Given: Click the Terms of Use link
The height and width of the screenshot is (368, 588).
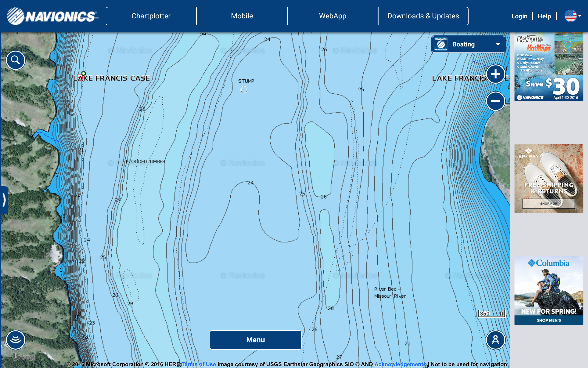Looking at the screenshot, I should pos(199,364).
